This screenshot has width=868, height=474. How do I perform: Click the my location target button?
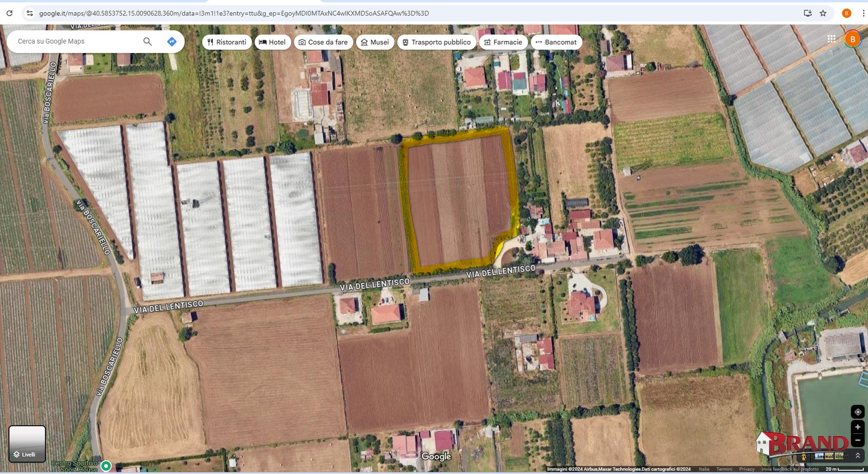857,412
